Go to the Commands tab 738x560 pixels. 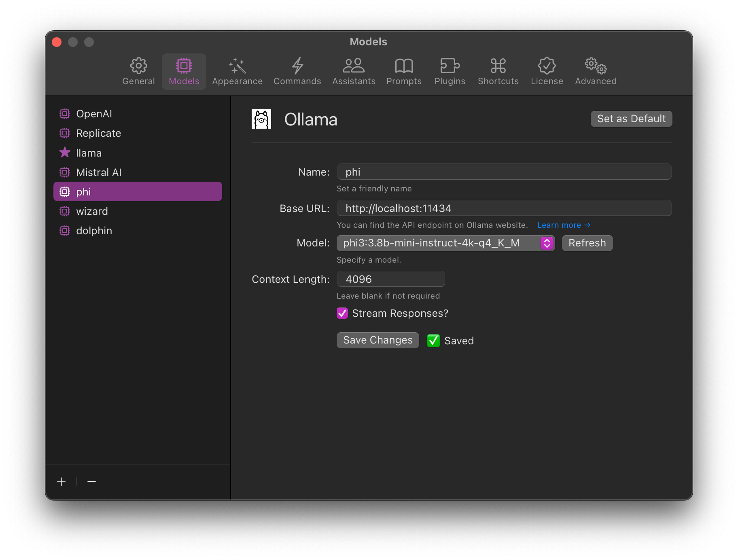point(297,72)
